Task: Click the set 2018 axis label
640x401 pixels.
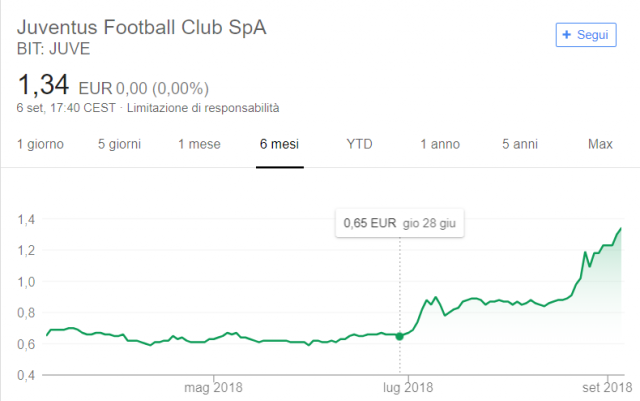Action: 607,387
